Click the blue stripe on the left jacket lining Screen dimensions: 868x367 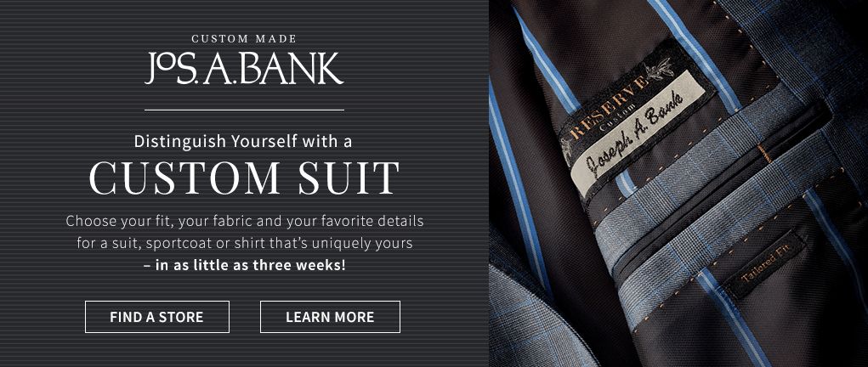tap(518, 183)
